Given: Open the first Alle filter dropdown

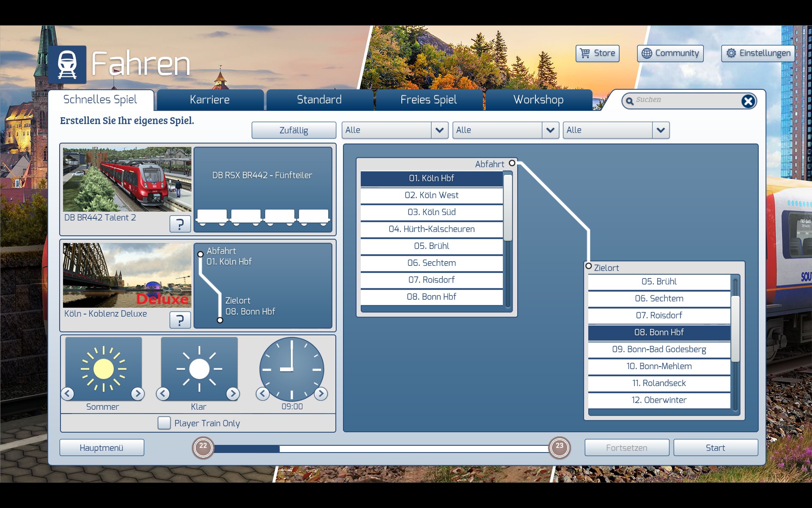Looking at the screenshot, I should click(x=439, y=130).
